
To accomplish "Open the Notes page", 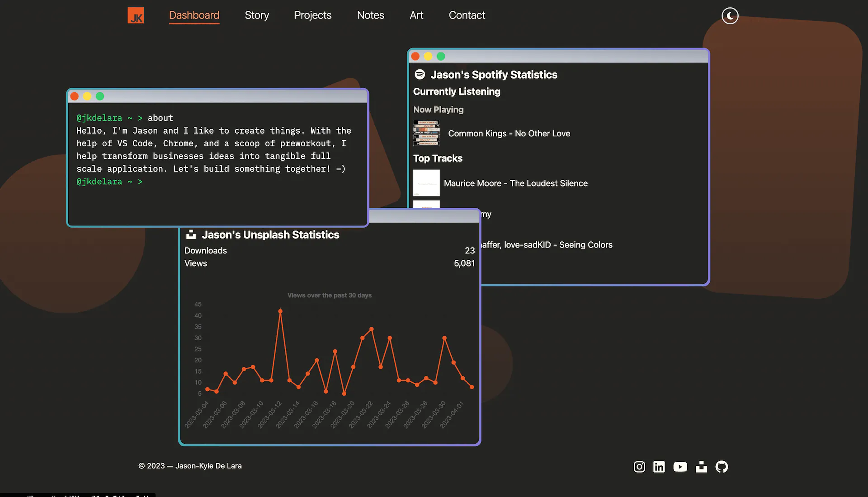I will pos(370,15).
